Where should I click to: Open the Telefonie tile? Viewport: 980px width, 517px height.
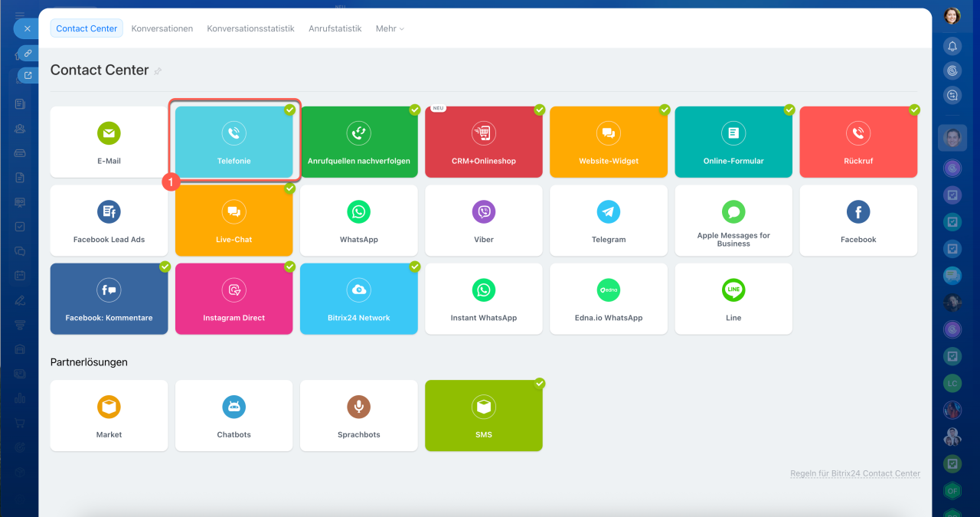click(x=234, y=142)
